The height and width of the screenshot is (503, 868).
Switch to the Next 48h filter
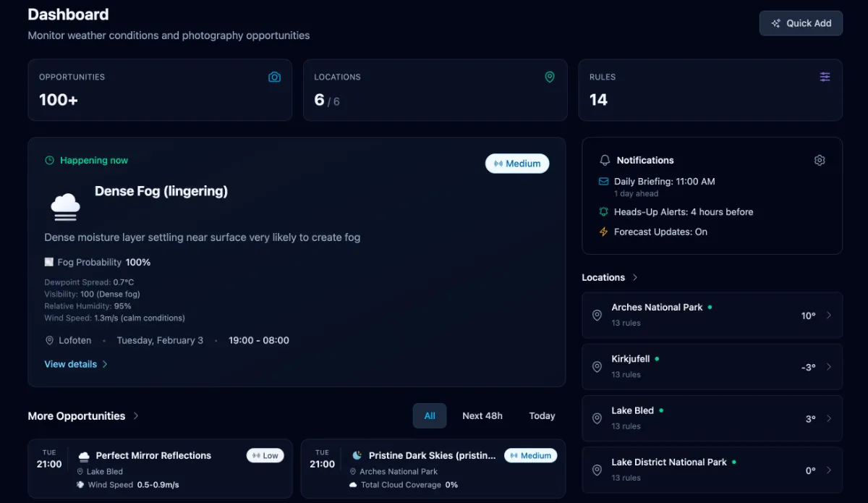[482, 416]
